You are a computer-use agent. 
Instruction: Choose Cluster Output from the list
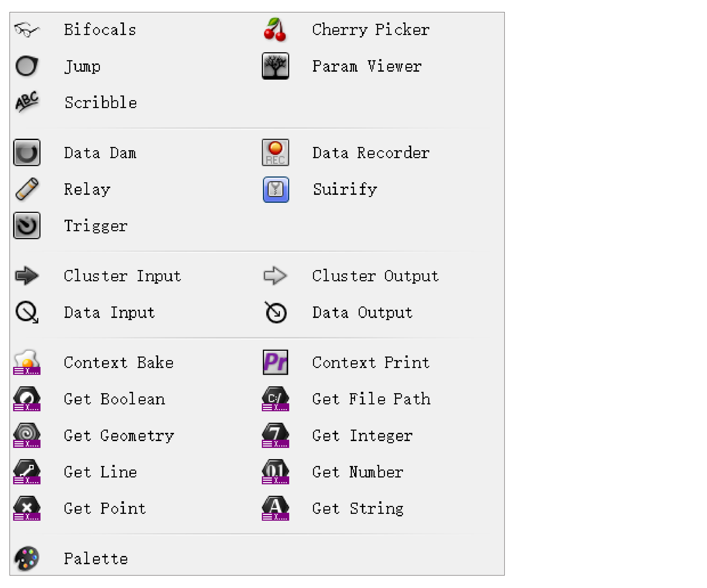click(x=350, y=276)
